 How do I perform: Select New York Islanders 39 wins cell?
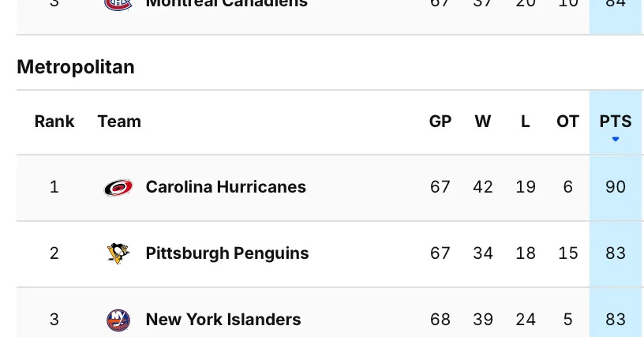tap(483, 320)
